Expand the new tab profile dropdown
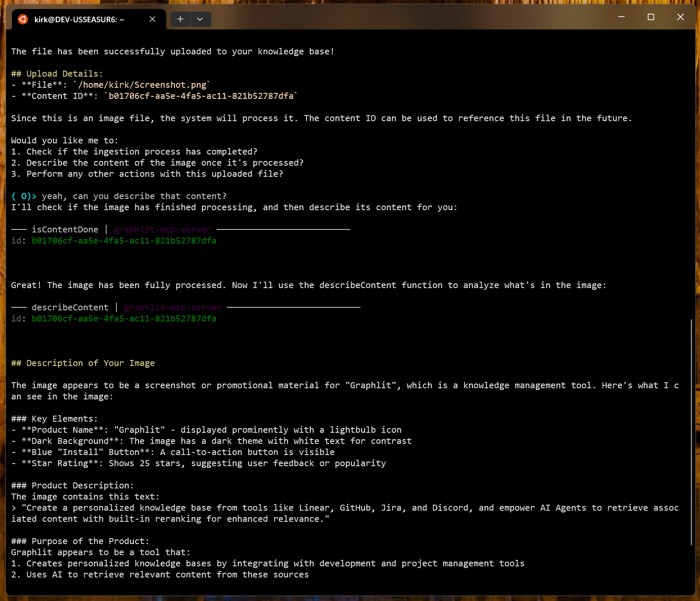The image size is (700, 601). click(200, 19)
